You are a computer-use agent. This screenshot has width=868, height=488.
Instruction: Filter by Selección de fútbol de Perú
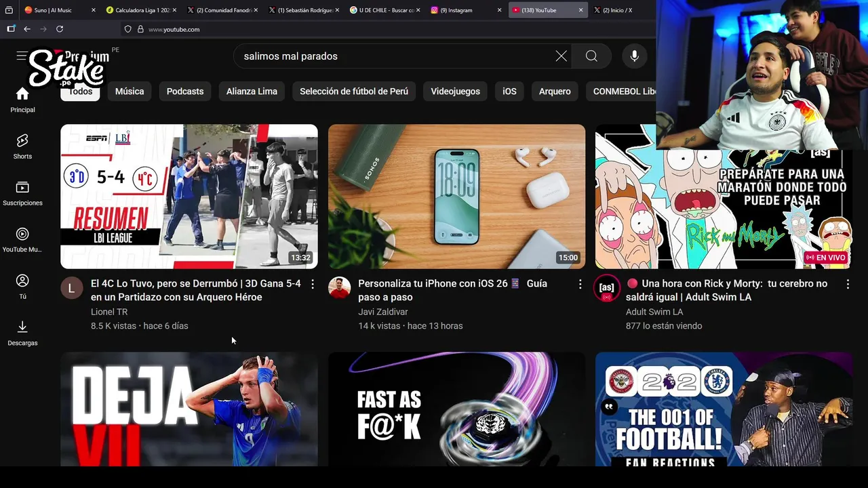[354, 91]
